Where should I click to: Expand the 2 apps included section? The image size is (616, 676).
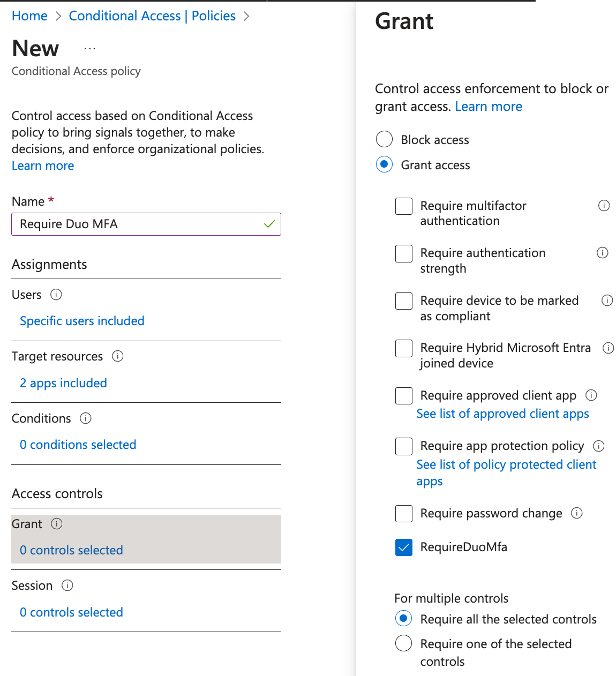[63, 383]
